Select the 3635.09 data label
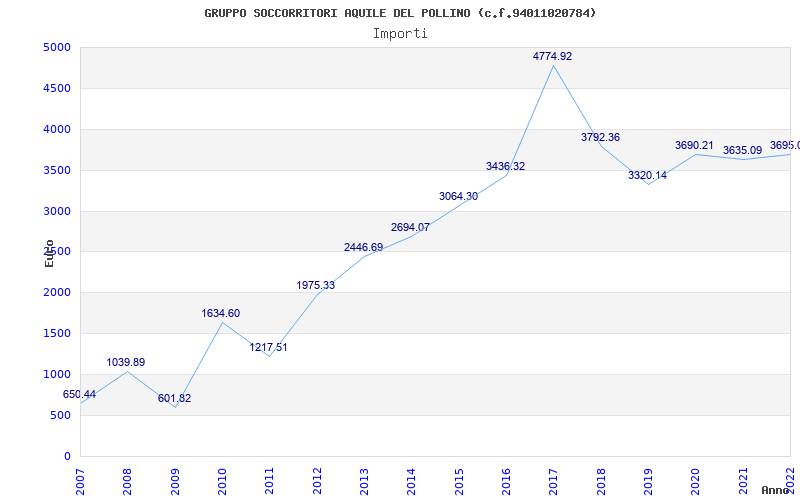This screenshot has width=800, height=500. pyautogui.click(x=742, y=151)
